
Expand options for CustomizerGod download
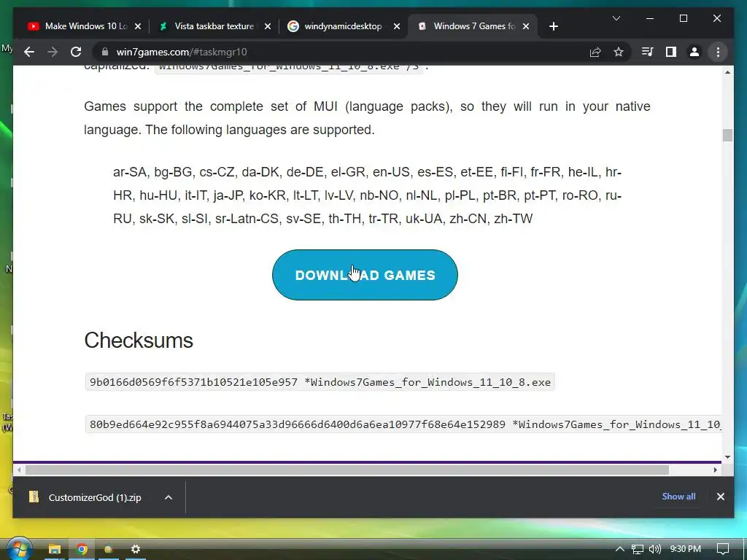[x=169, y=497]
